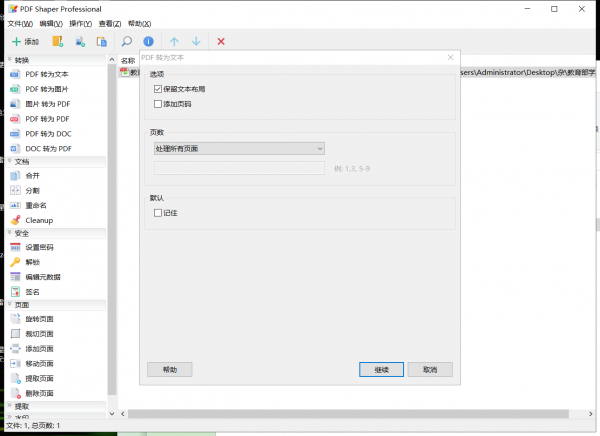Screen dimensions: 600x436
Task: Enable the 添加页码 checkbox
Action: [158, 104]
